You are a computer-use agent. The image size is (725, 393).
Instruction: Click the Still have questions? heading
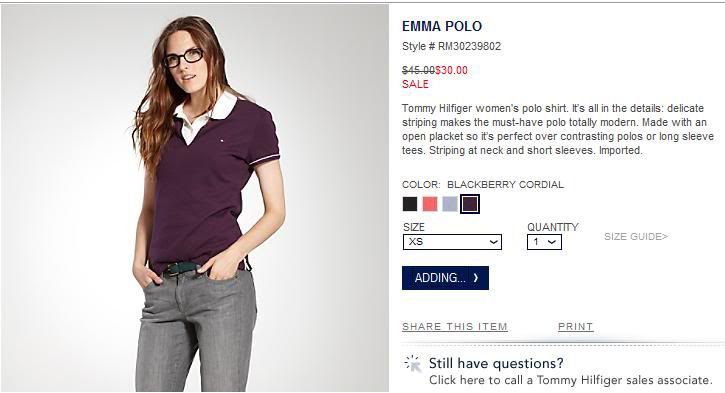click(x=496, y=363)
